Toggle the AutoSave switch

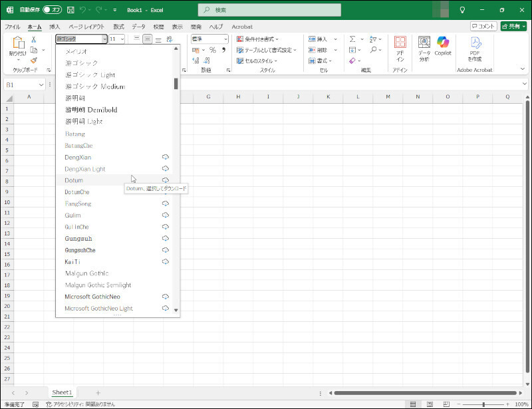[x=53, y=10]
